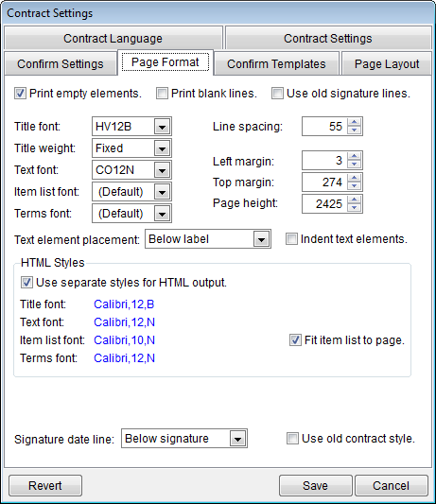Go to the Page Layout tab

(x=387, y=63)
